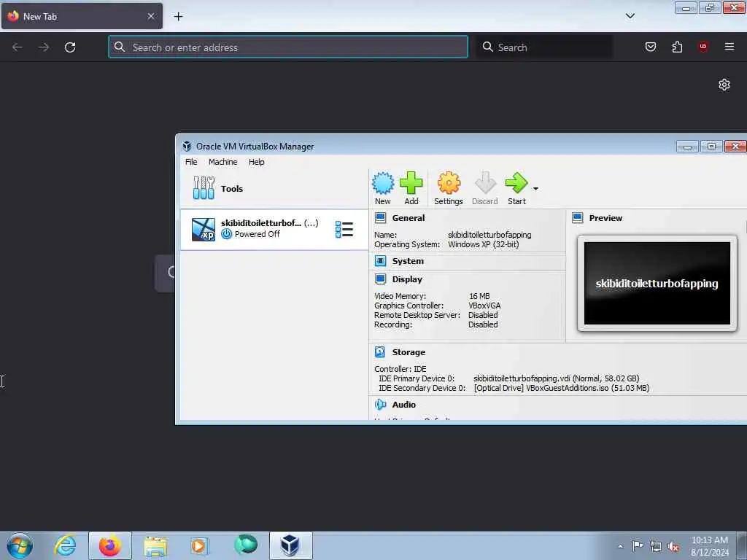
Task: Open the Start button dropdown arrow
Action: pyautogui.click(x=535, y=189)
